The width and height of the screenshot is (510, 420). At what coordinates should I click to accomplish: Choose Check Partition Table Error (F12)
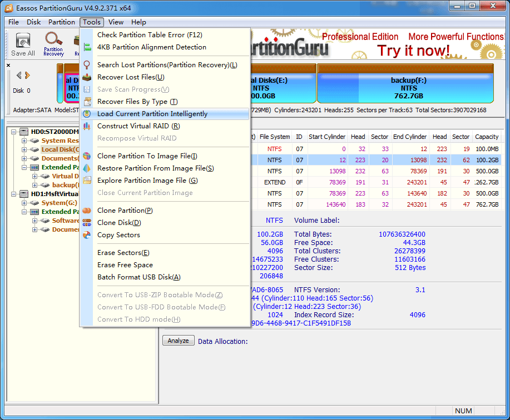click(x=165, y=35)
